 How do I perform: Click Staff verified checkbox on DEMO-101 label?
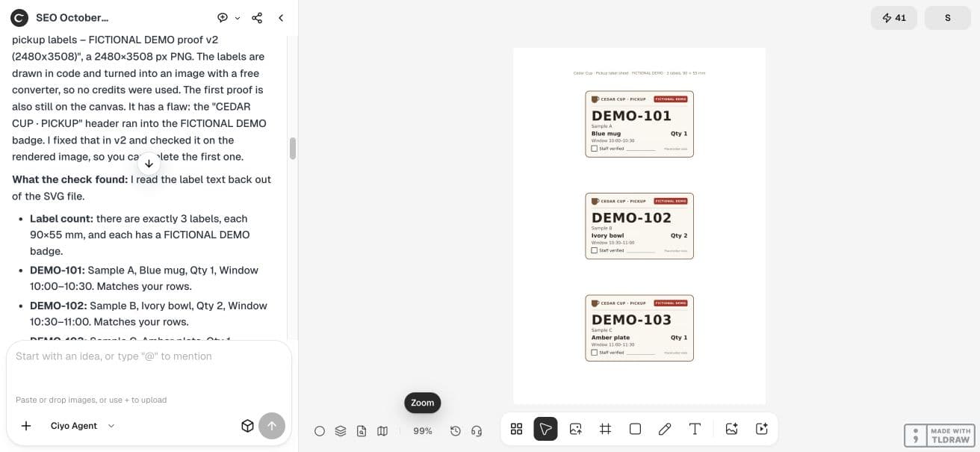(x=595, y=149)
